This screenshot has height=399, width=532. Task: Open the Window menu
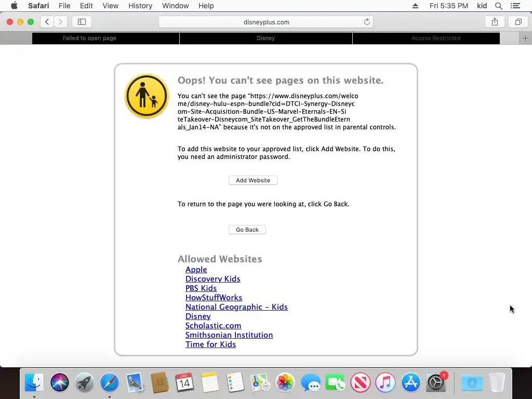click(x=176, y=6)
